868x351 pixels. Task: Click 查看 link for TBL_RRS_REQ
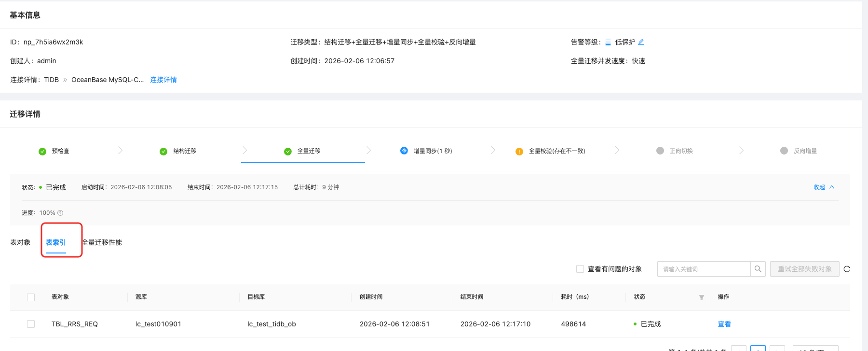724,324
